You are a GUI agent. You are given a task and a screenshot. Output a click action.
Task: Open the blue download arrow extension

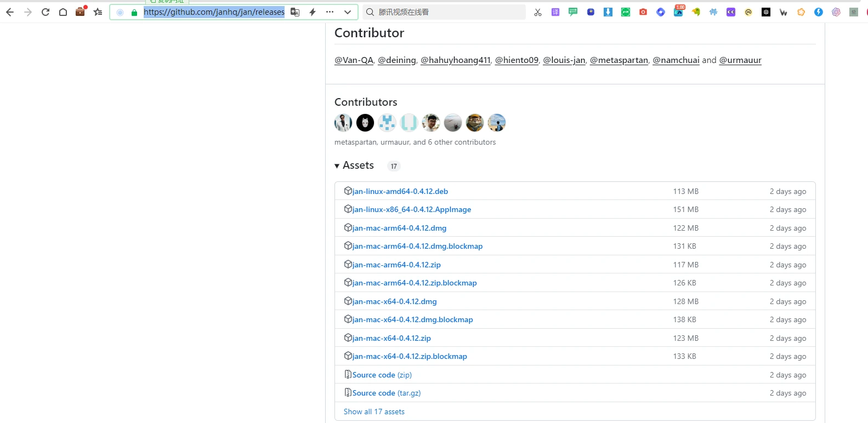[x=608, y=12]
